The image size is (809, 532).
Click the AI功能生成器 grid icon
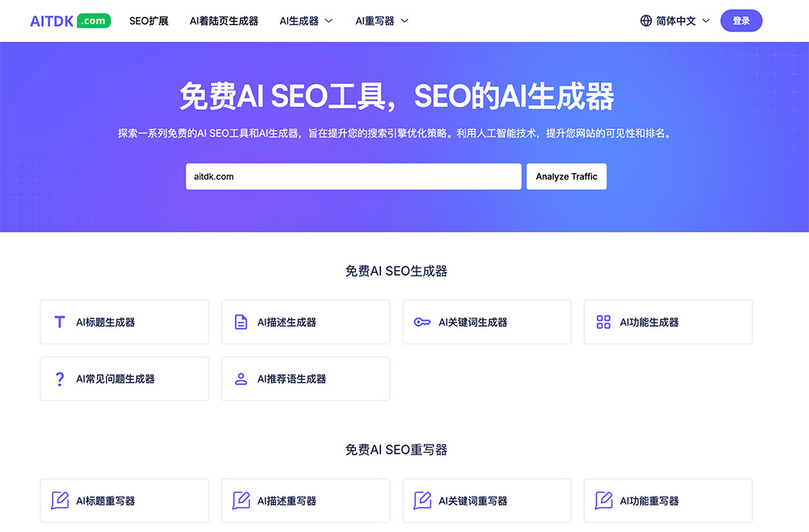pos(604,322)
